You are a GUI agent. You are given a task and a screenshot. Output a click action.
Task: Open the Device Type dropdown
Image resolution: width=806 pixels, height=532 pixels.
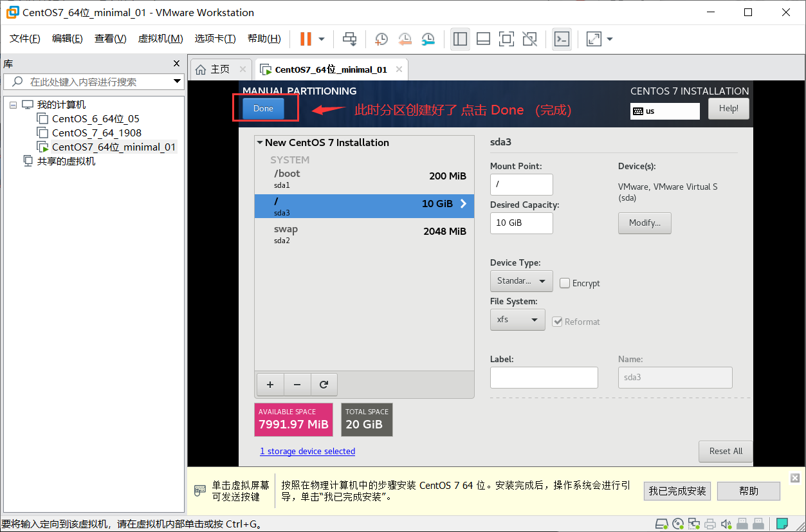pyautogui.click(x=521, y=280)
